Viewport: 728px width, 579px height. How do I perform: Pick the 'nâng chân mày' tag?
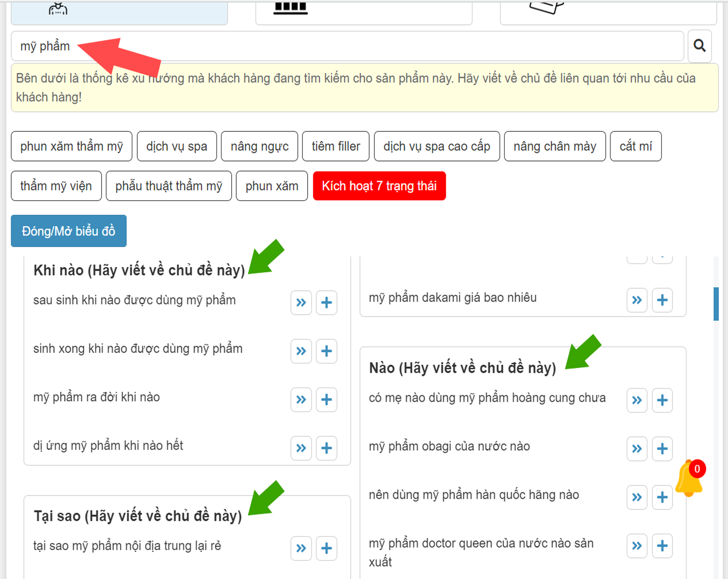pyautogui.click(x=555, y=146)
